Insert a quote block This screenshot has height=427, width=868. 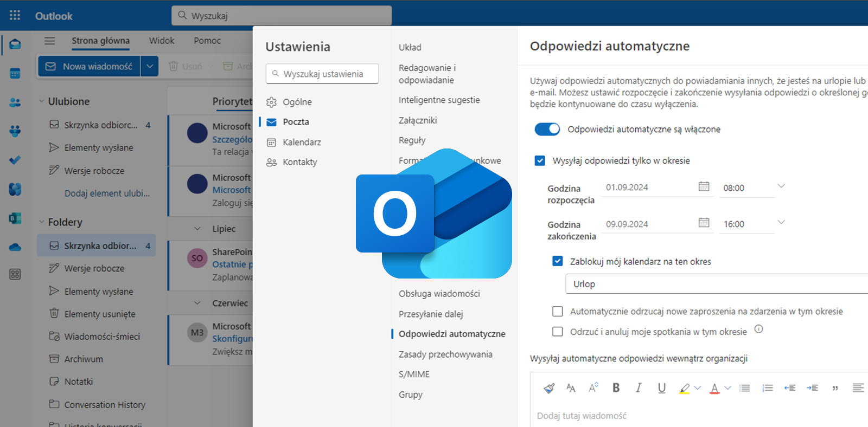(x=835, y=388)
